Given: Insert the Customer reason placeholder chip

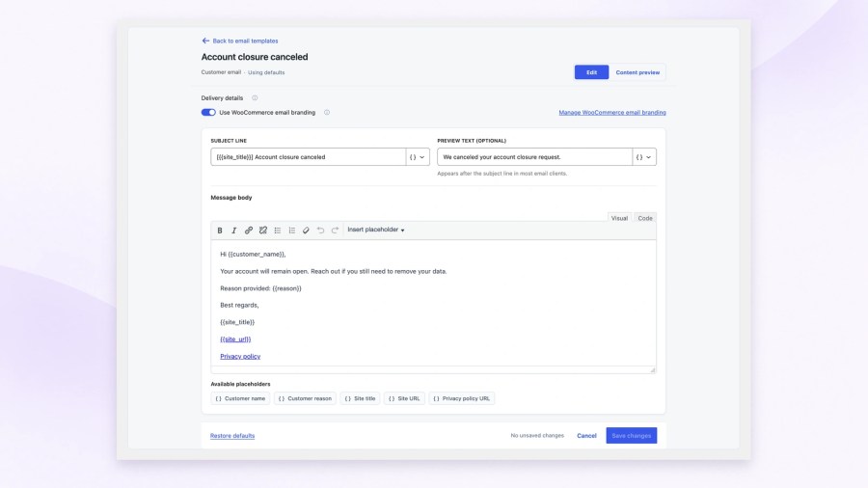Looking at the screenshot, I should [x=305, y=398].
